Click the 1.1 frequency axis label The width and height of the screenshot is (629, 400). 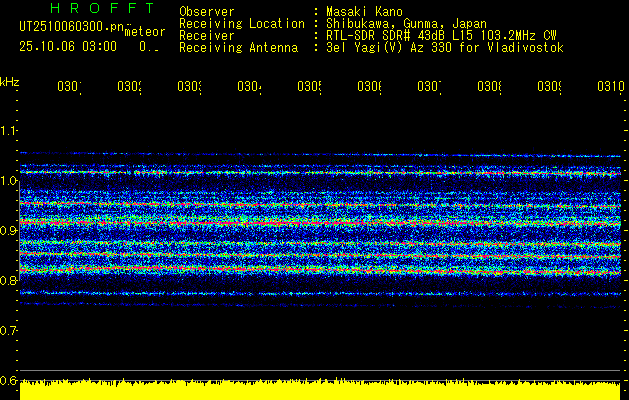click(x=9, y=131)
